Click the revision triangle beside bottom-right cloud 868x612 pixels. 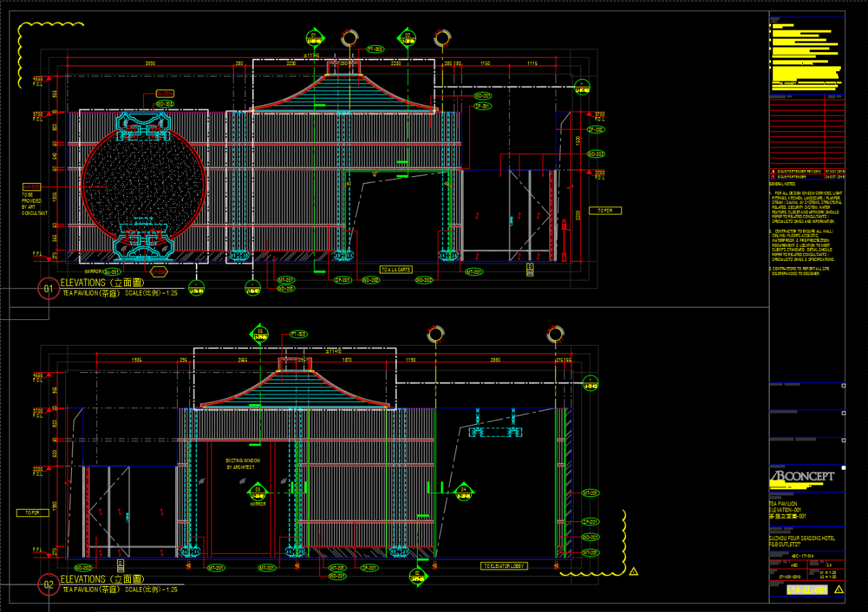[633, 571]
